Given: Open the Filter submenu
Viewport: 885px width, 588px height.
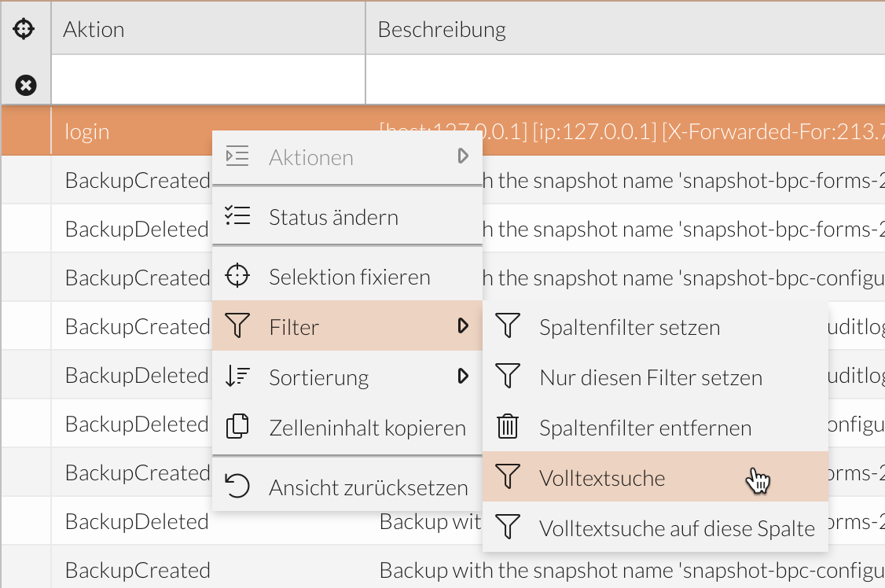Looking at the screenshot, I should 314,325.
